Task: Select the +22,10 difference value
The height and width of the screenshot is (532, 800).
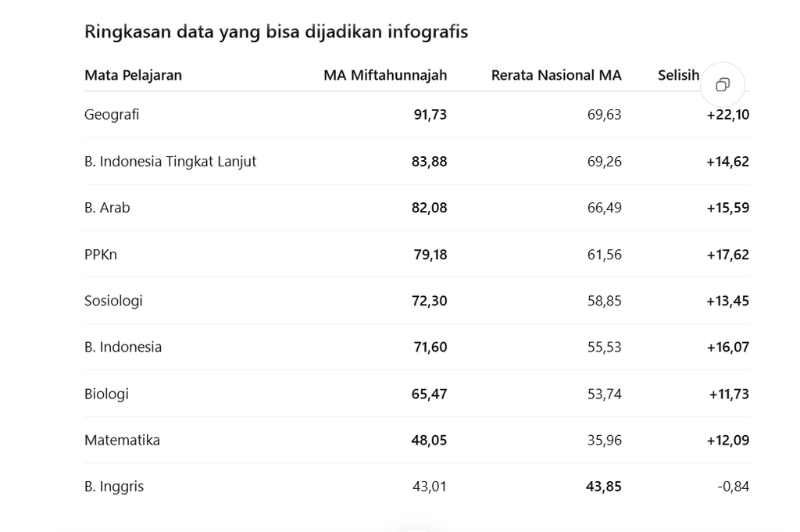Action: point(728,115)
